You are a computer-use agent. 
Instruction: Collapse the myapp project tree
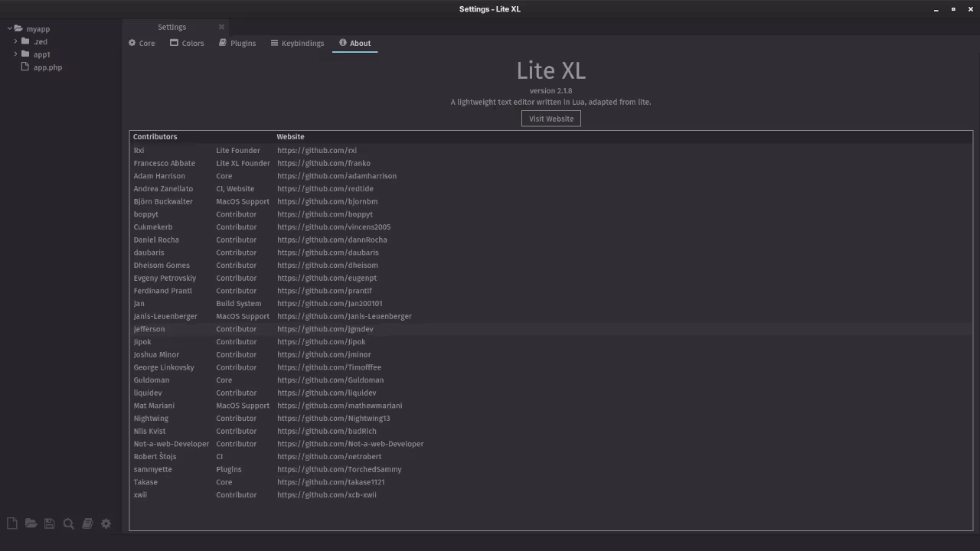point(8,28)
